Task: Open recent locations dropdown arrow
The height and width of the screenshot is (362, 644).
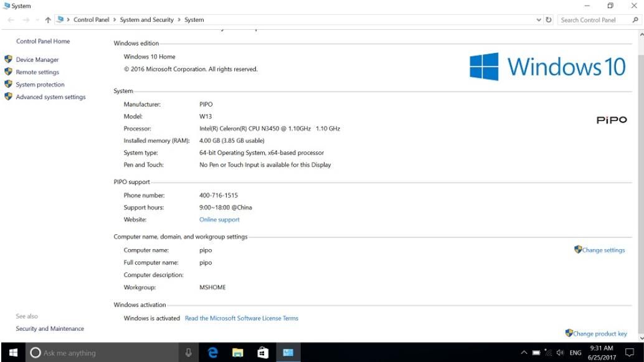Action: (x=37, y=20)
